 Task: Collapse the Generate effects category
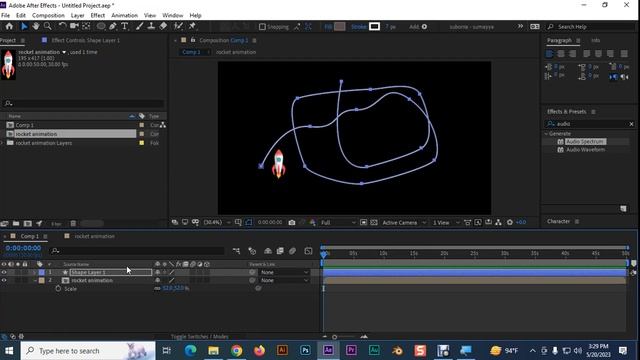547,134
